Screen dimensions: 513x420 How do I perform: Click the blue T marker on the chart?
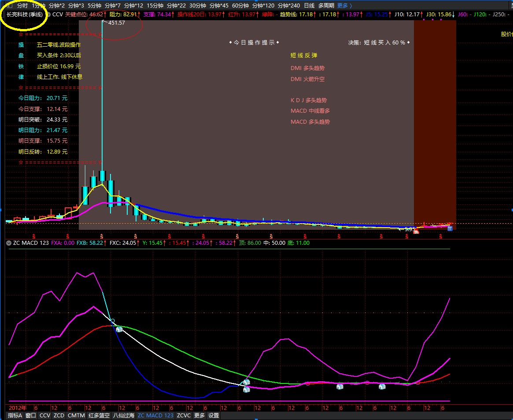pos(450,228)
